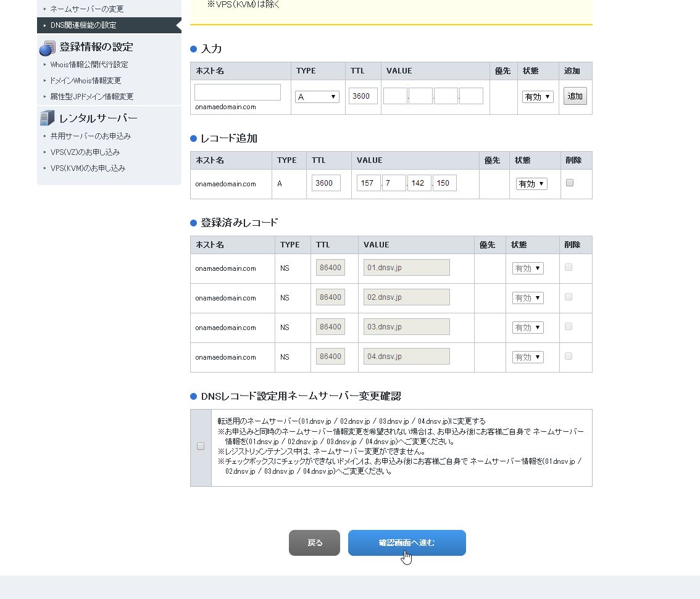Click the レンタルサーバー server icon

coord(47,118)
